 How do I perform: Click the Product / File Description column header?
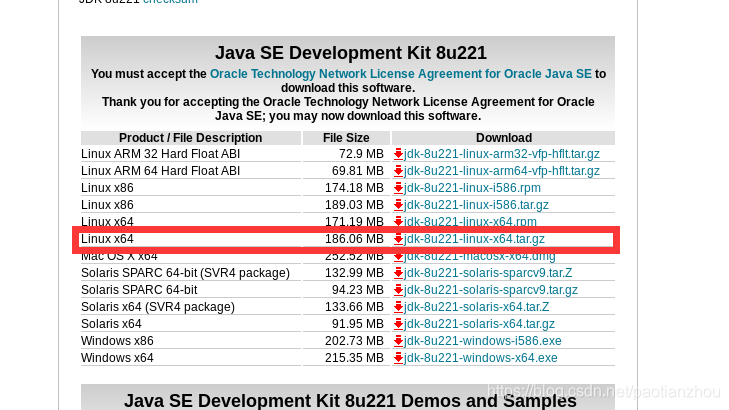pos(191,138)
